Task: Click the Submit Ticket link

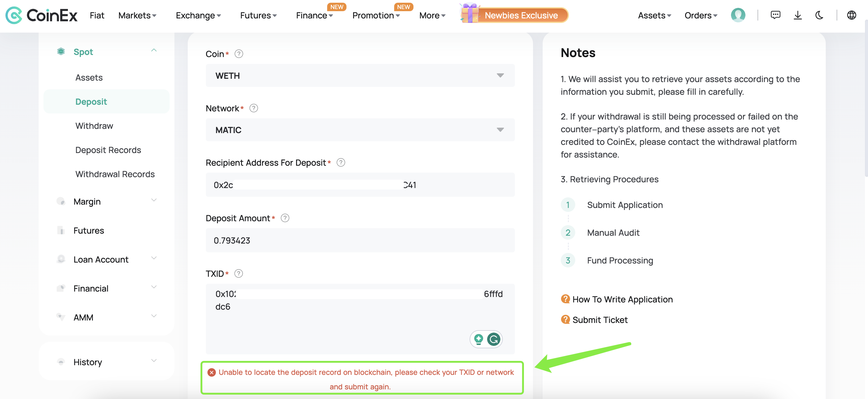Action: pyautogui.click(x=600, y=320)
